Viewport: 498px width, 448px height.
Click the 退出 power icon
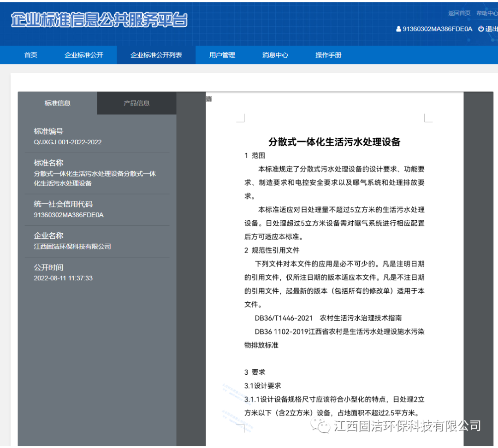pos(481,29)
